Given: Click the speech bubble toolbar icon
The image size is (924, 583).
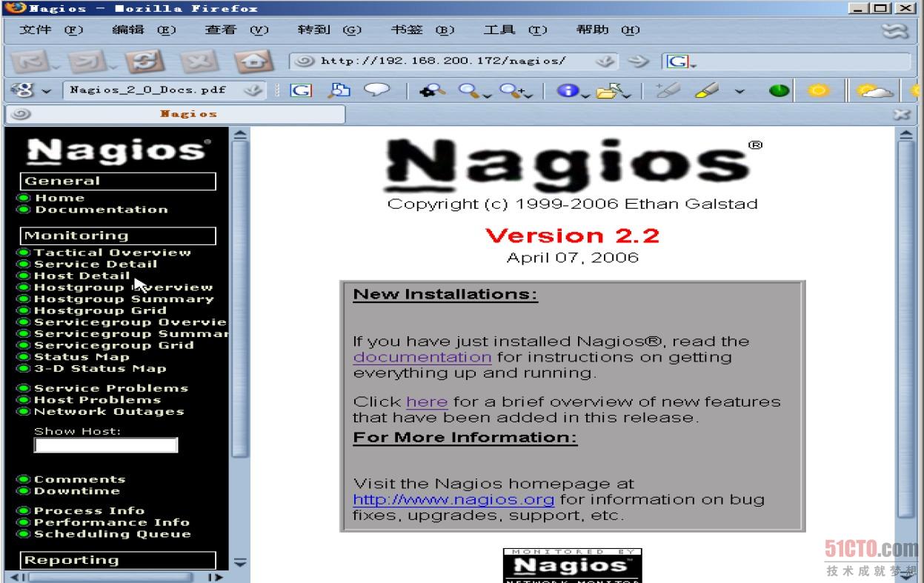Looking at the screenshot, I should click(x=377, y=90).
